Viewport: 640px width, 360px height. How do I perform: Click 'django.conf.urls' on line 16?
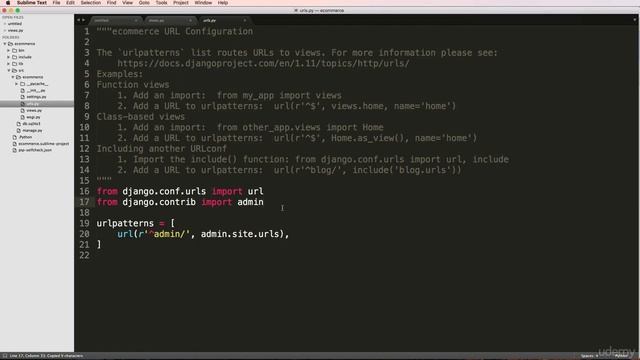click(x=164, y=191)
